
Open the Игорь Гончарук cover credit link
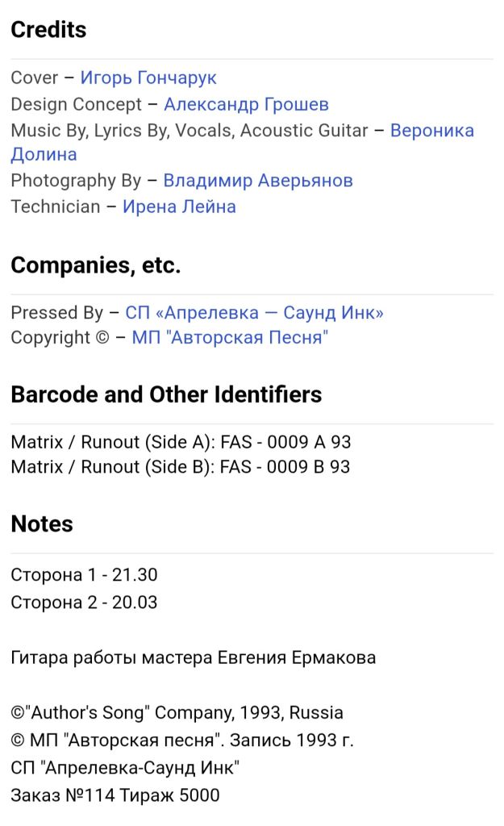tap(148, 78)
